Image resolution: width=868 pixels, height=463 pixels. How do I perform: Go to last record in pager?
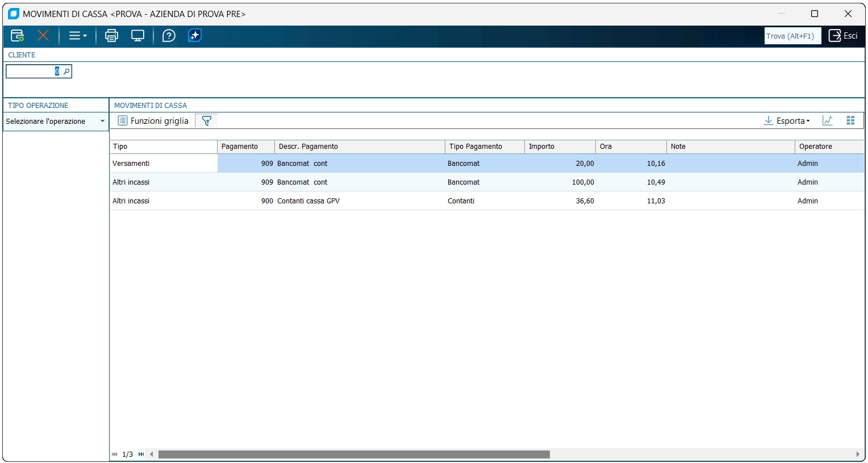pos(141,454)
